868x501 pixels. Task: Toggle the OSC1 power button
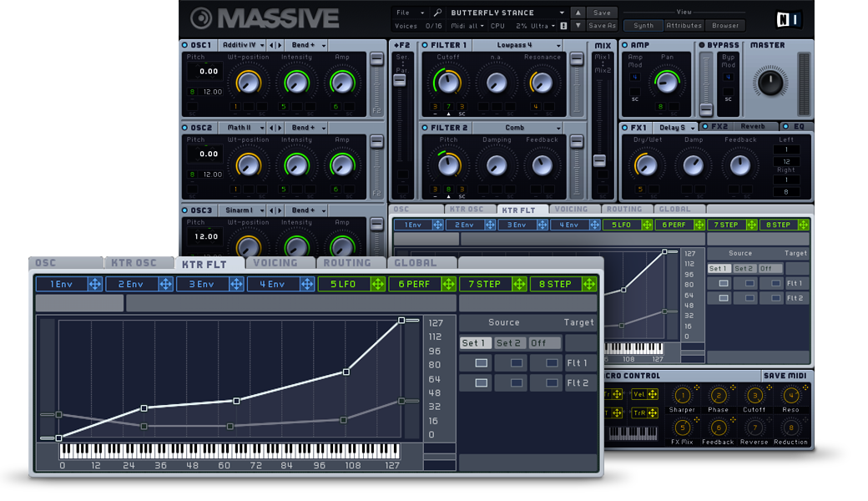(x=185, y=45)
